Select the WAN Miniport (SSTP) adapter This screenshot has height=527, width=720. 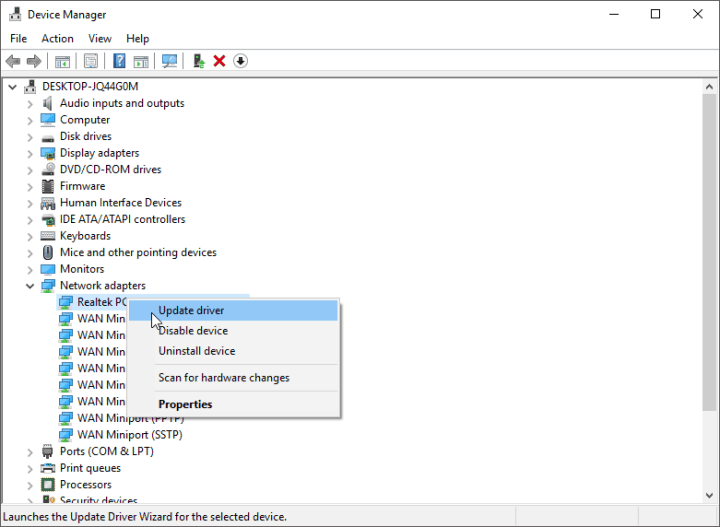[x=130, y=435]
